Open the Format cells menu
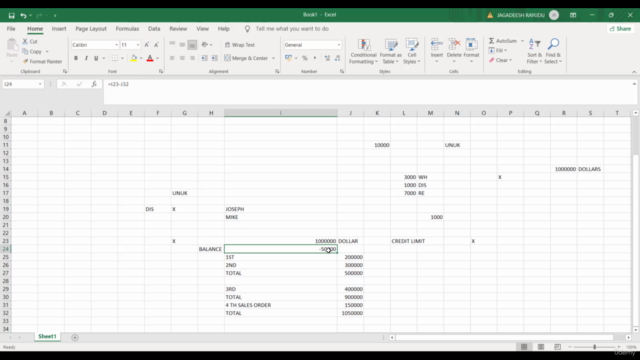This screenshot has width=640, height=360. tap(471, 51)
